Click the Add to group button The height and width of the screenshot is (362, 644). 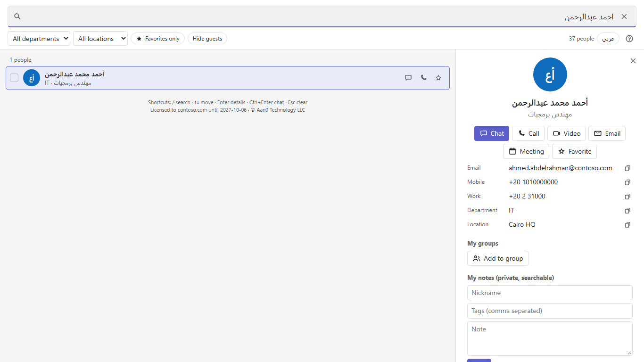tap(498, 258)
